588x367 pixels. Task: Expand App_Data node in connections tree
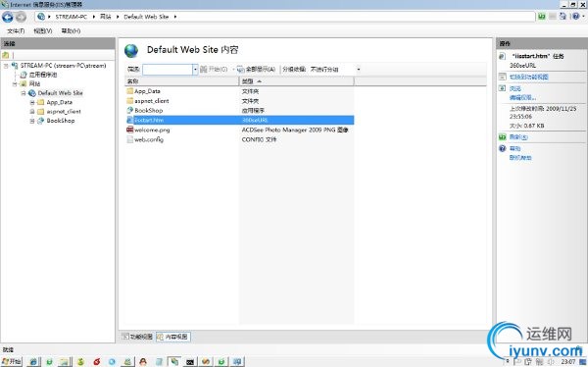(x=32, y=102)
